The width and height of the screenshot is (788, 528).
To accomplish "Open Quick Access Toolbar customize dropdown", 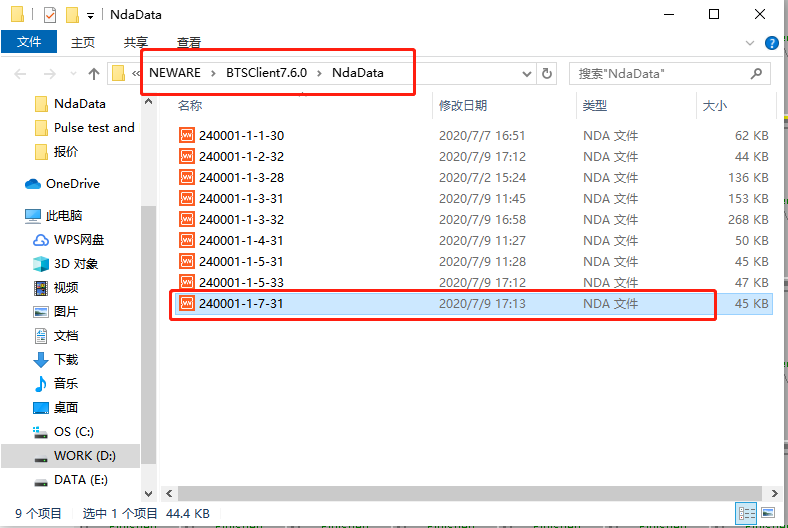I will click(x=90, y=16).
